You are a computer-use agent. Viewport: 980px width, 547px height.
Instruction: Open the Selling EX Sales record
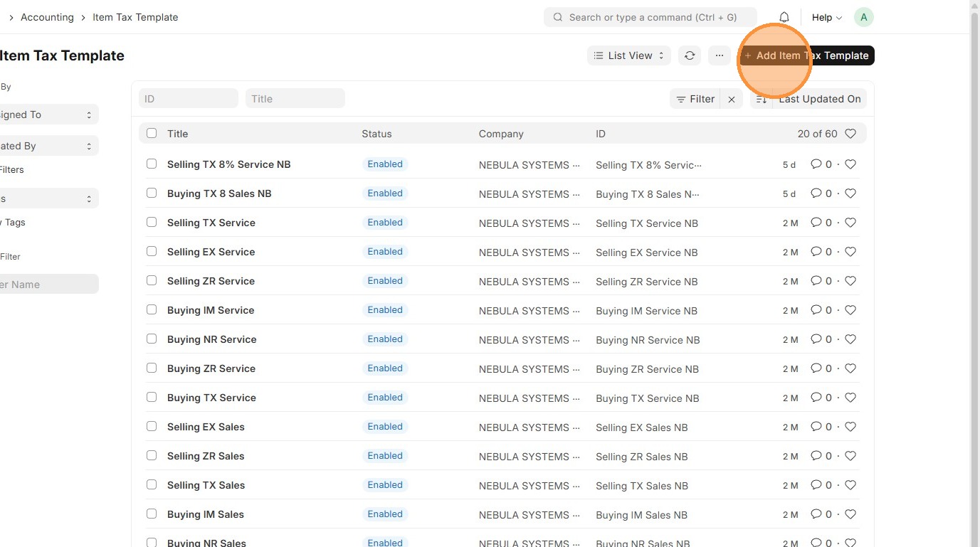206,427
